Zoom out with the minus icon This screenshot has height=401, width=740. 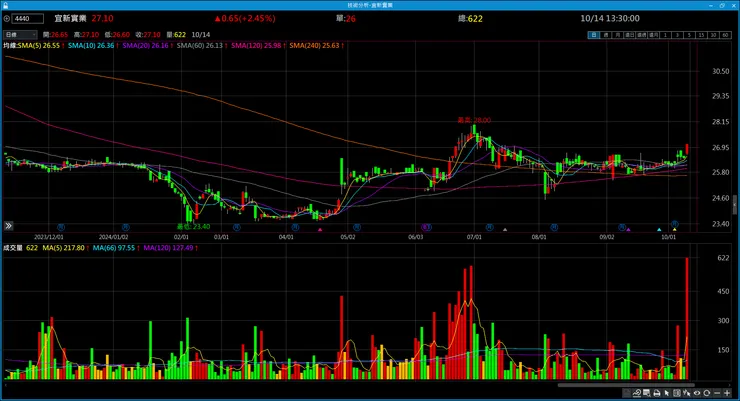point(717,393)
